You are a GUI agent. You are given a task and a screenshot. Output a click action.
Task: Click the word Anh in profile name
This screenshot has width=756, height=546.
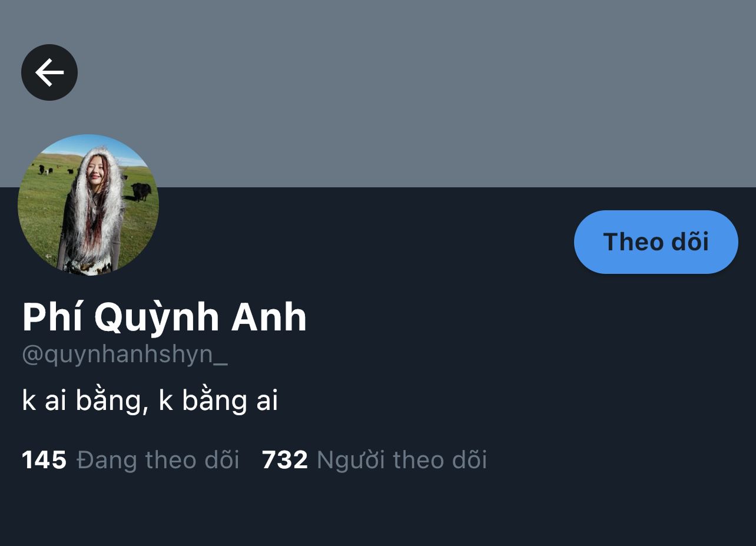coord(269,318)
